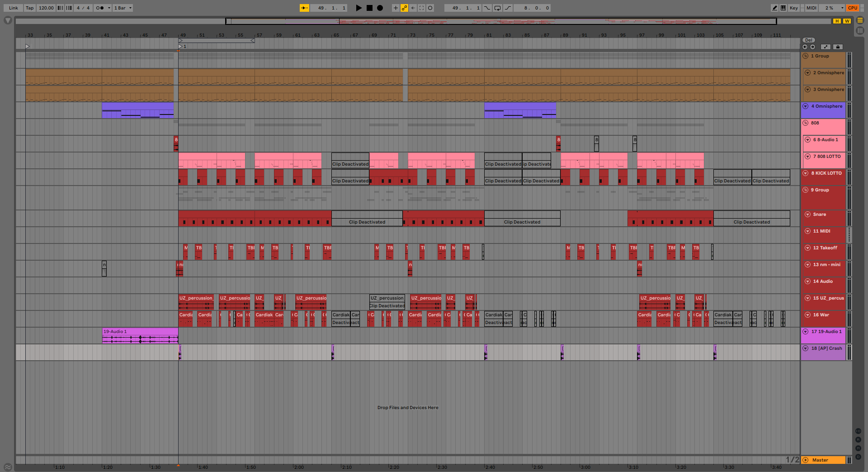Screen dimensions: 868x472
Task: Toggle the automation mode icon
Action: [826, 47]
